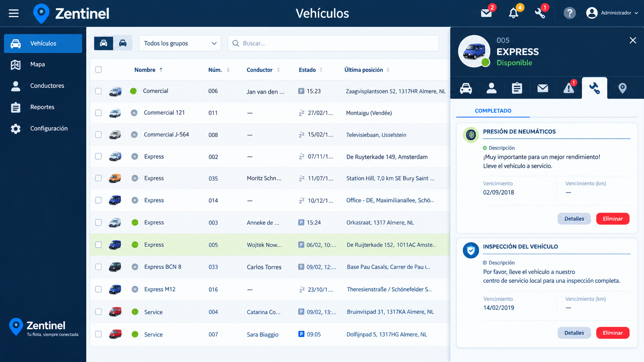Sort by the Nombre column
644x362 pixels.
pos(148,70)
